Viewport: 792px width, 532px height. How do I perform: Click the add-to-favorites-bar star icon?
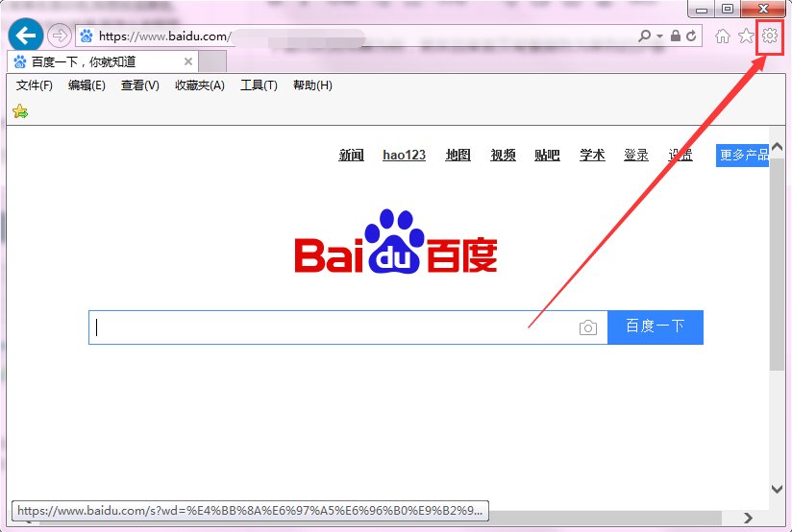click(x=20, y=111)
